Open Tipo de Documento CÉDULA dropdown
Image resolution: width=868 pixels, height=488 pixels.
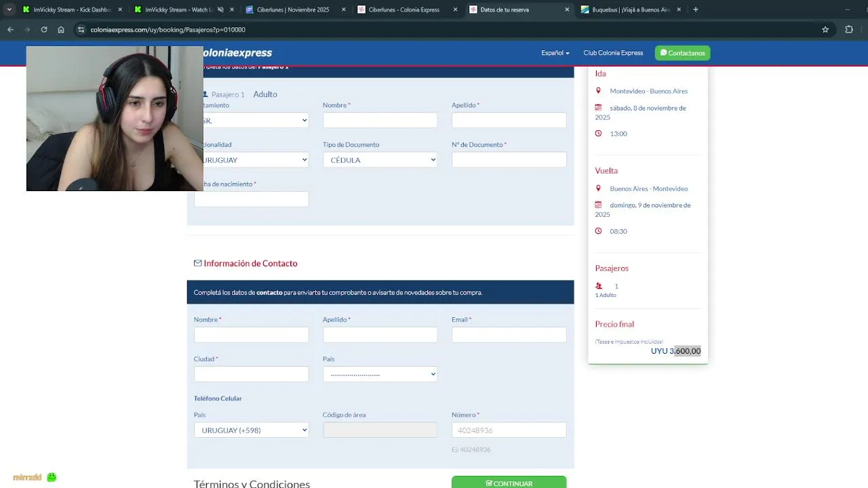pyautogui.click(x=380, y=159)
